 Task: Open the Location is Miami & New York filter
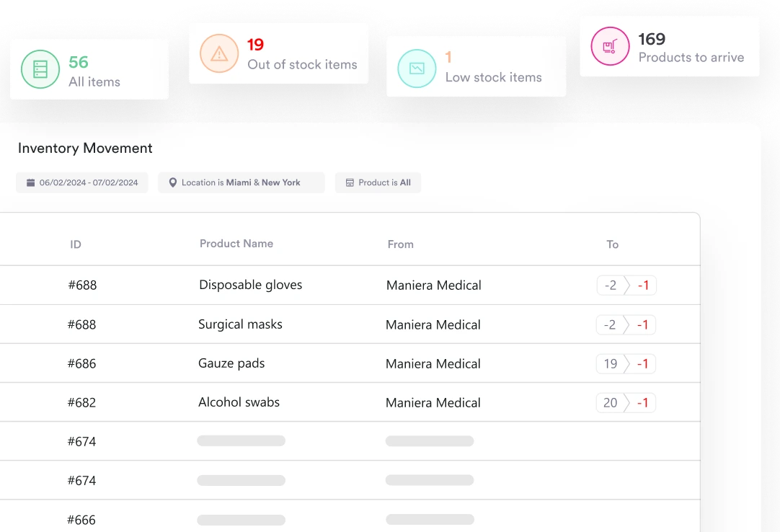click(x=241, y=183)
